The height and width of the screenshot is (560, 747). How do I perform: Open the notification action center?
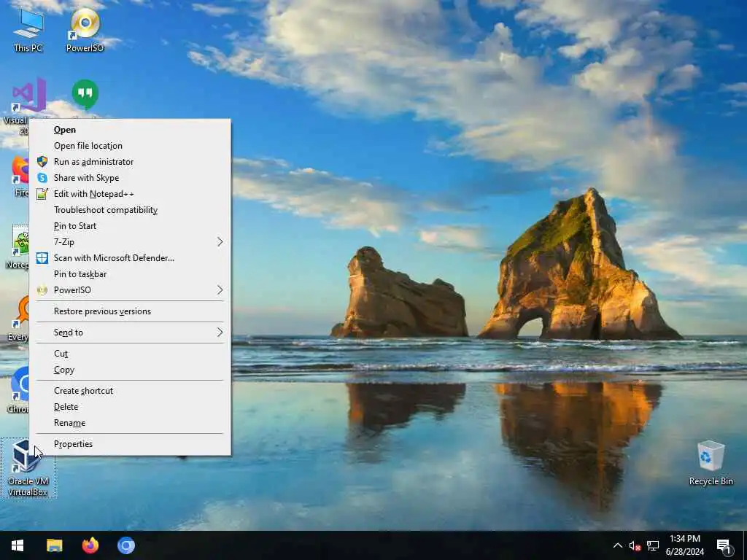pyautogui.click(x=724, y=545)
